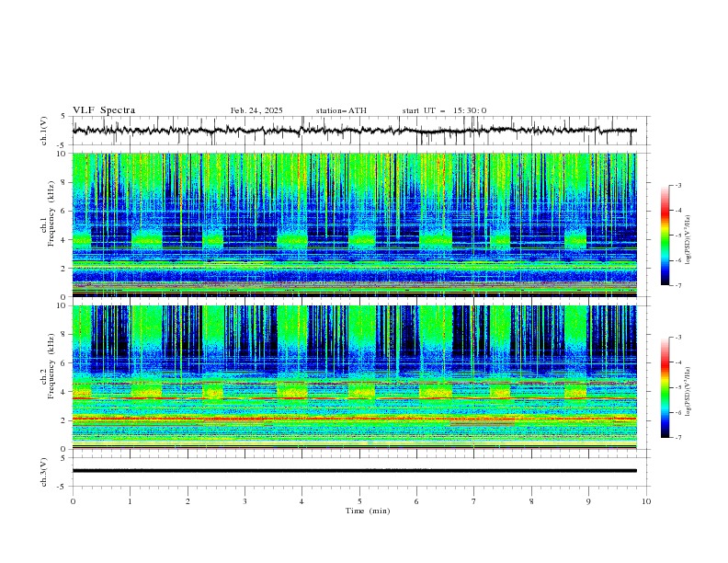Click the "ch.3(V)" waveform axis label
The image size is (728, 563).
click(x=44, y=472)
